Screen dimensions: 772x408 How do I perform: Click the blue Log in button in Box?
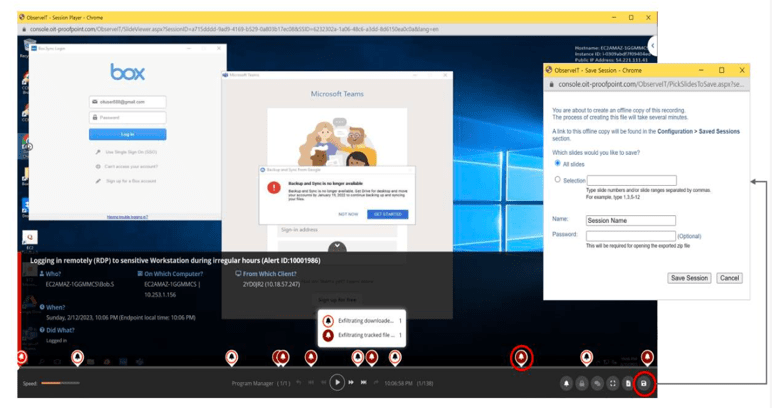128,134
